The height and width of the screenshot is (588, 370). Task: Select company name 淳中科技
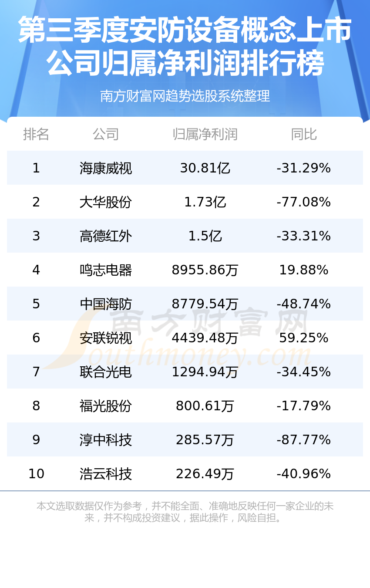pos(106,440)
